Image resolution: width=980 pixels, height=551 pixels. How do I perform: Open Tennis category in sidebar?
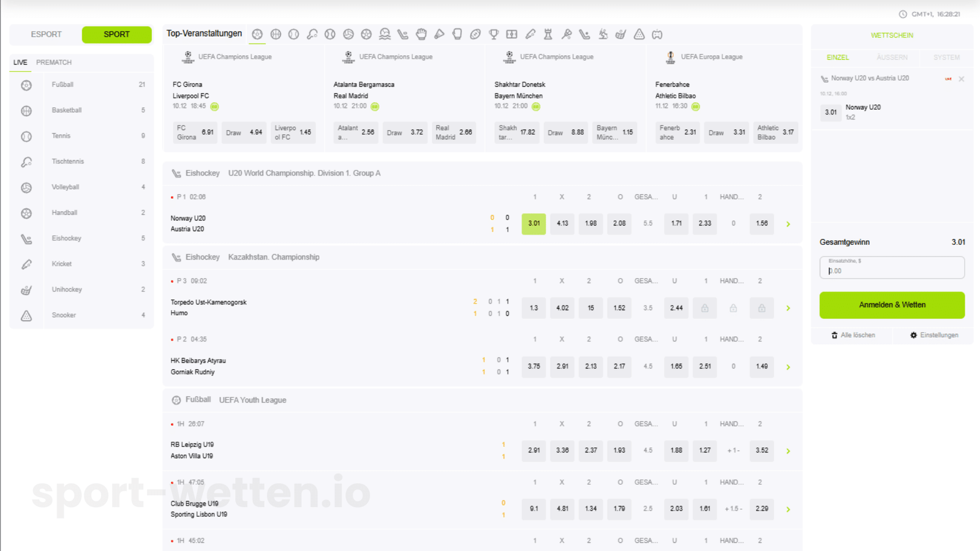click(x=81, y=136)
